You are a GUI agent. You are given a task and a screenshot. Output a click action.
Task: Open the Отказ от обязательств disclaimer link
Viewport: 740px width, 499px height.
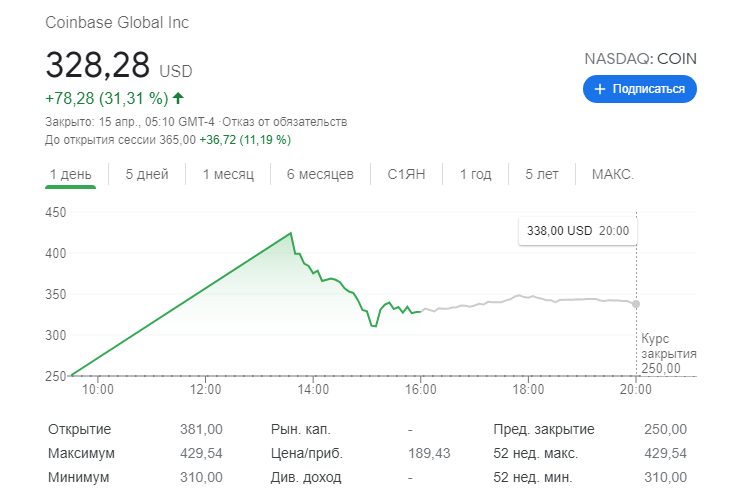285,122
